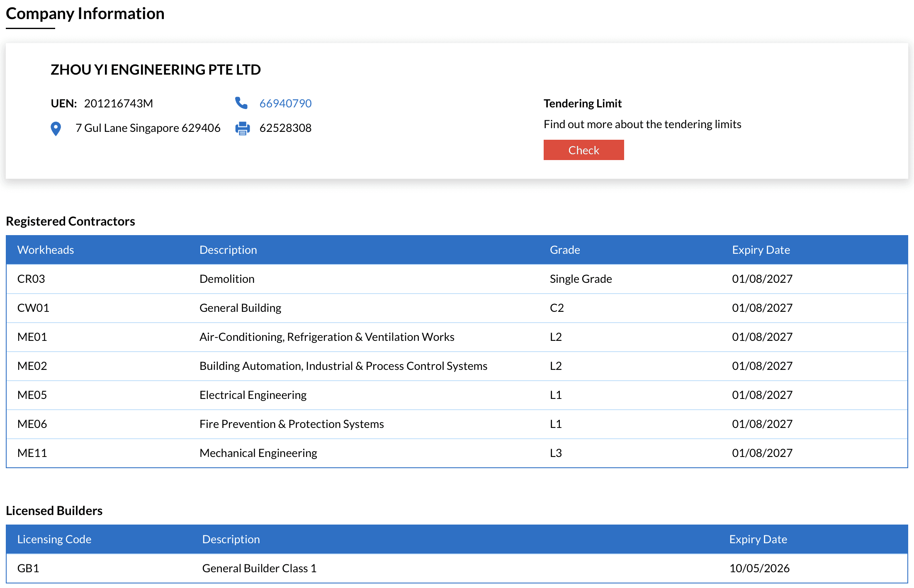This screenshot has width=914, height=588.
Task: Click the Grade column header
Action: 565,250
